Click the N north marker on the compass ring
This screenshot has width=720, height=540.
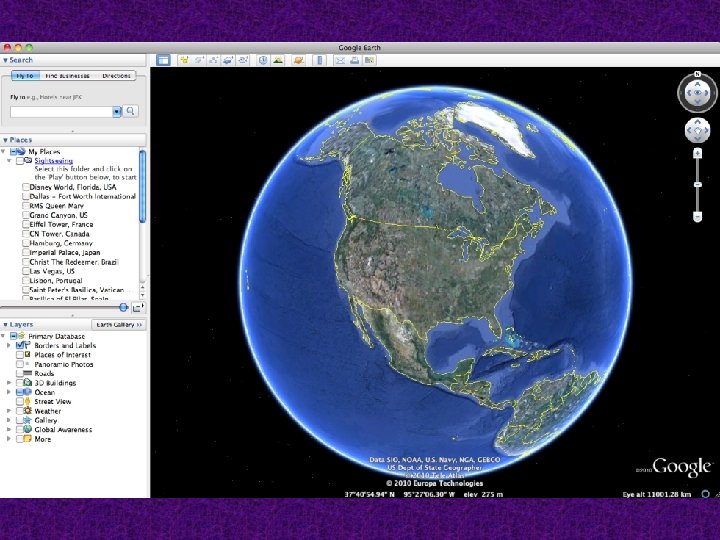click(x=698, y=74)
